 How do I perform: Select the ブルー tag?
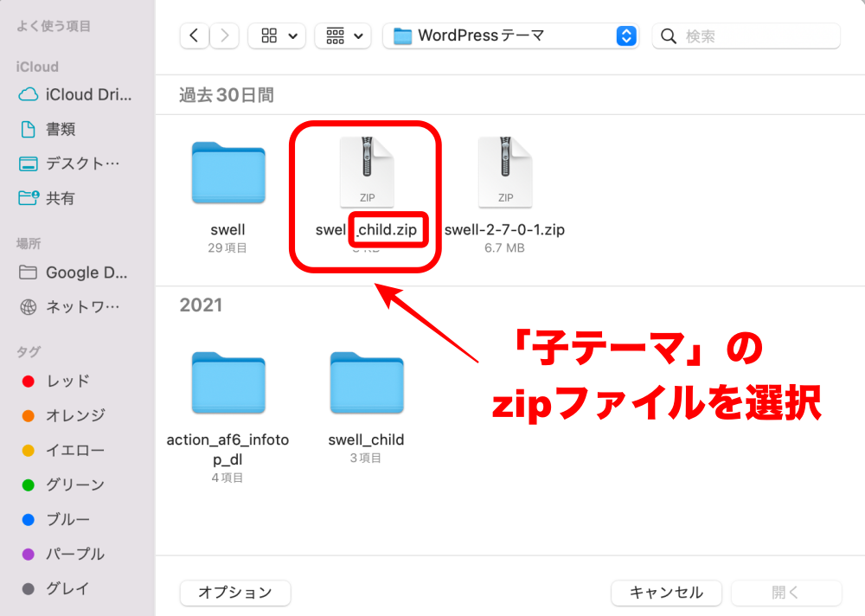(x=55, y=519)
